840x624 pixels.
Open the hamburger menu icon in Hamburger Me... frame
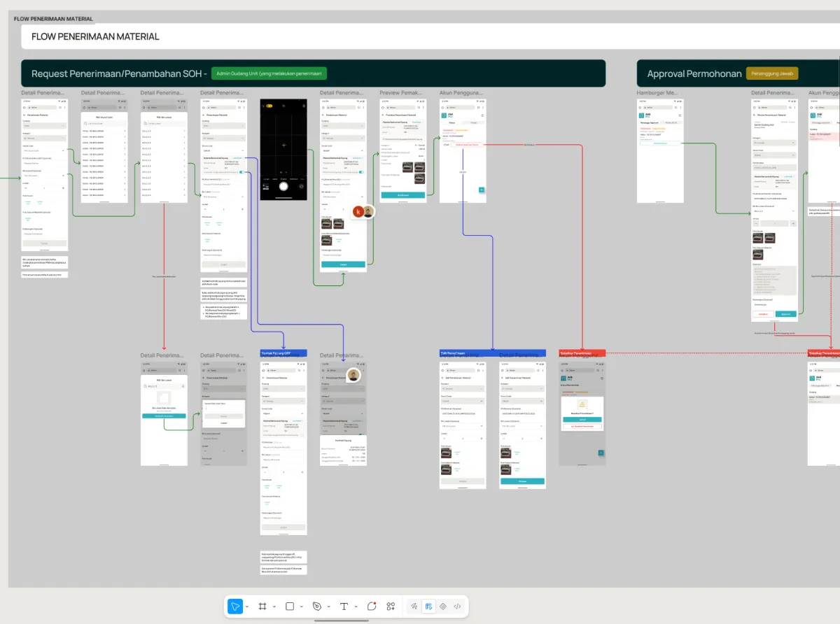point(679,115)
